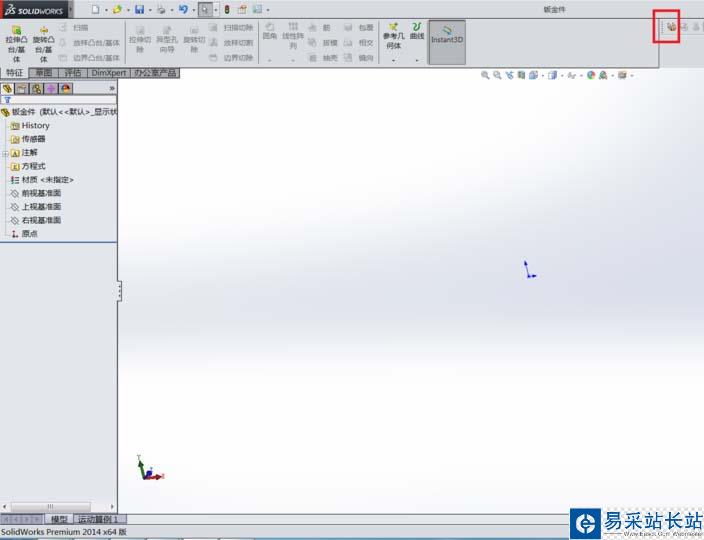Click the Rebuild traffic light icon

pyautogui.click(x=227, y=9)
